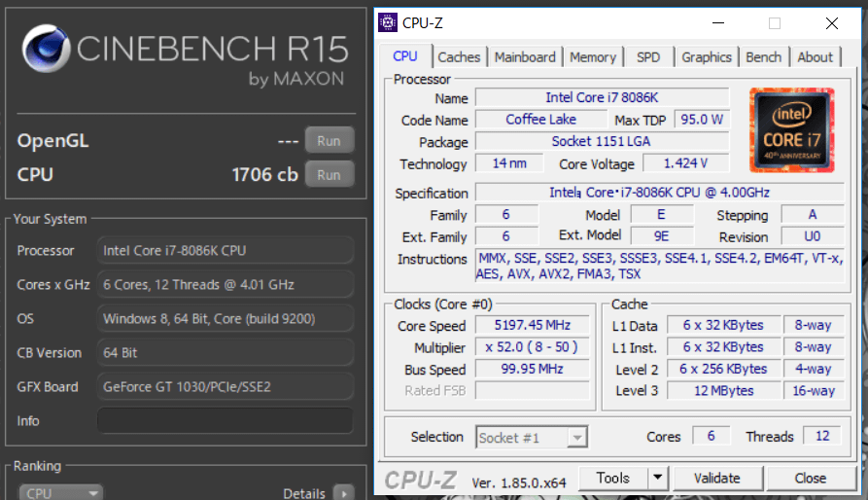This screenshot has width=868, height=500.
Task: Click the OS field 'Windows 8, 64 Bit'
Action: [x=226, y=319]
